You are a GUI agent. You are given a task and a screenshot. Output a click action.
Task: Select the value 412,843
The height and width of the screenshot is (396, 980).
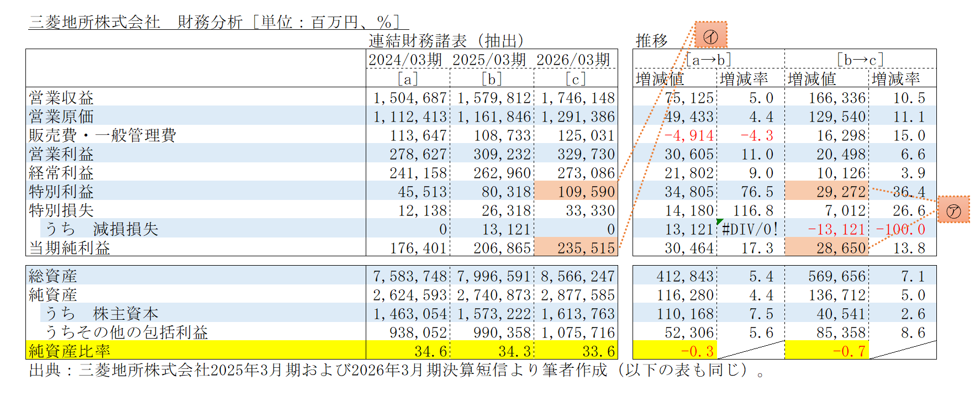(x=686, y=276)
